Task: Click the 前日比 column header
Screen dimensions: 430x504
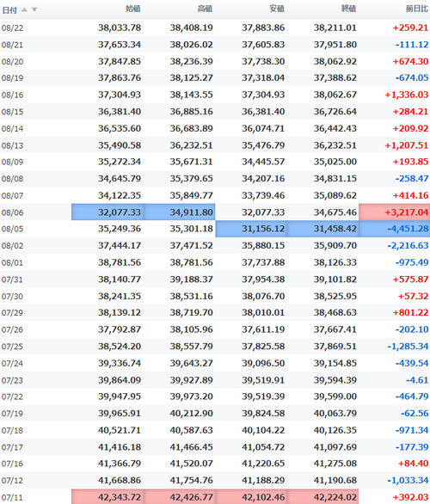Action: pyautogui.click(x=417, y=9)
